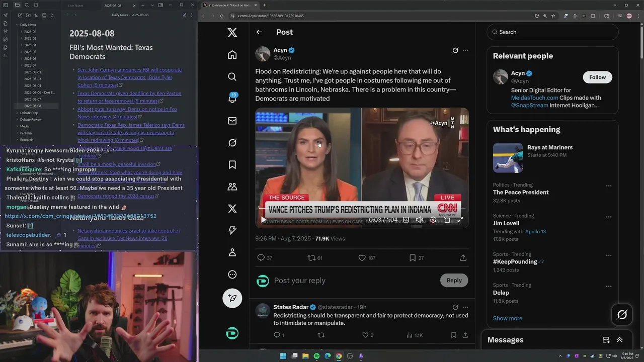The width and height of the screenshot is (644, 362).
Task: Expand 2025-02 folder in Obsidian
Action: point(22,32)
